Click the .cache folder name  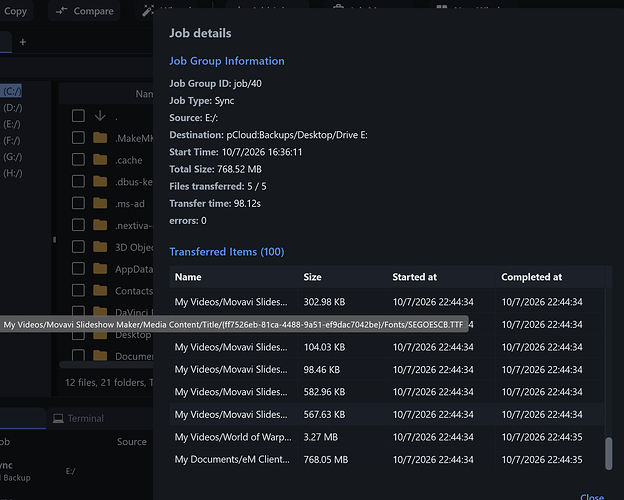129,160
